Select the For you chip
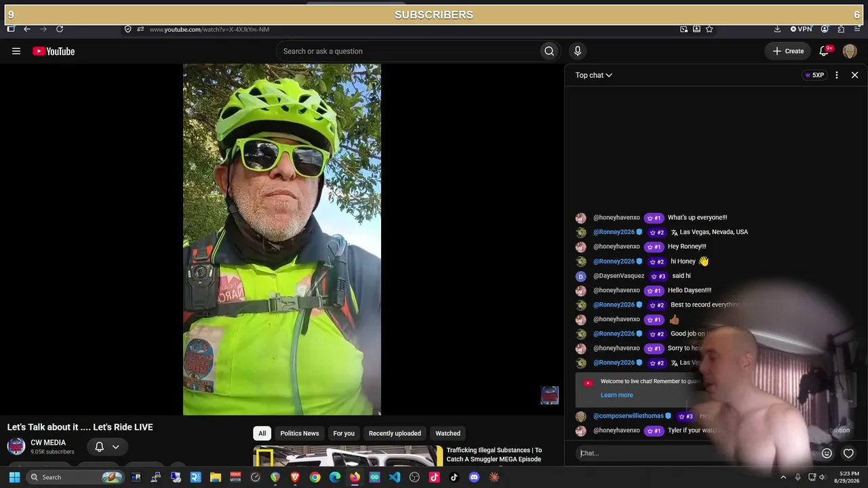 344,433
